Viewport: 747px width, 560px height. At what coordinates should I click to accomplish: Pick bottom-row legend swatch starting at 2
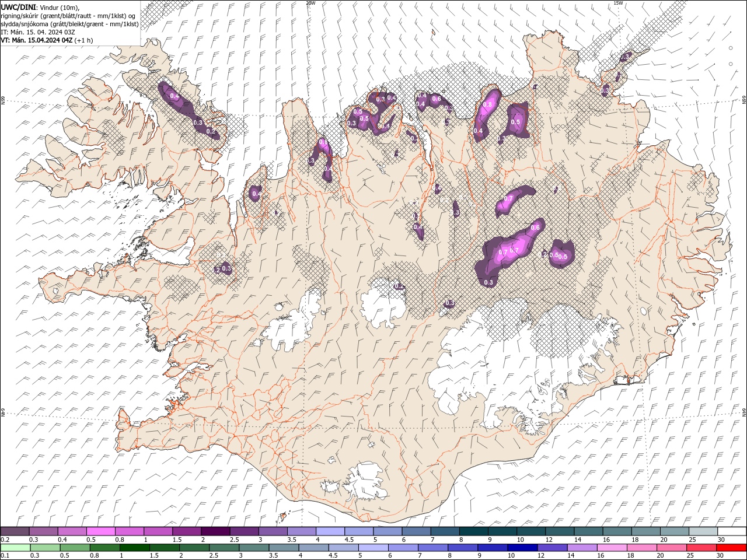coord(194,548)
